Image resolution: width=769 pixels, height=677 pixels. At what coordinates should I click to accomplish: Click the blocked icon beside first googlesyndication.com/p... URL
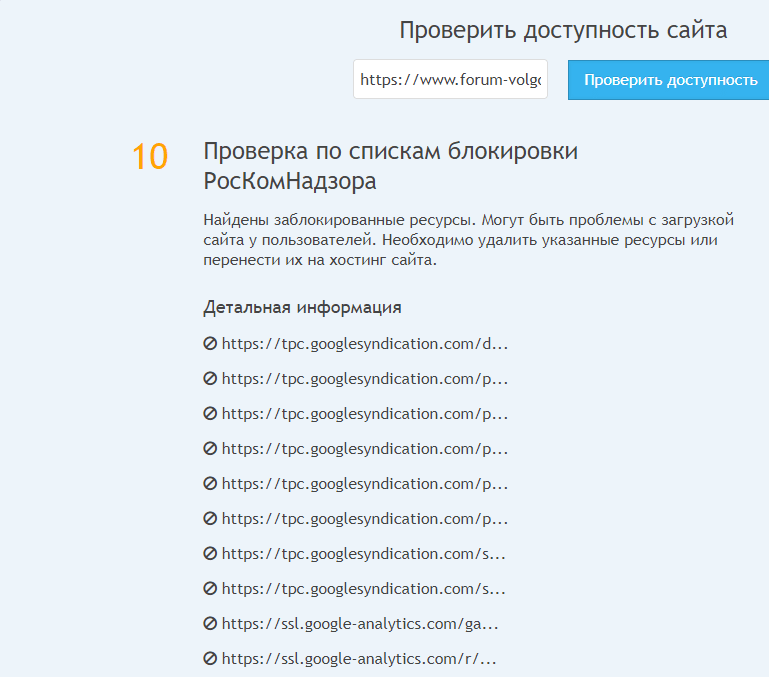tap(210, 379)
